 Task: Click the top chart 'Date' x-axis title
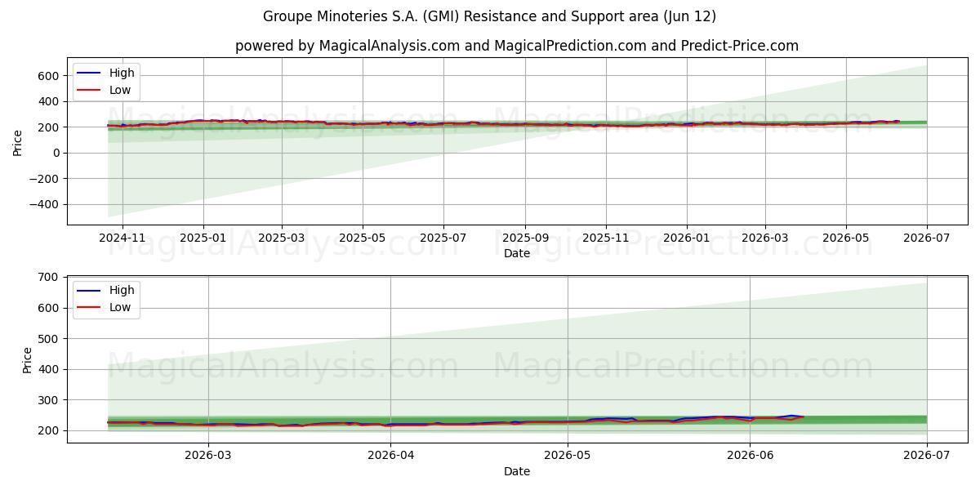(517, 254)
